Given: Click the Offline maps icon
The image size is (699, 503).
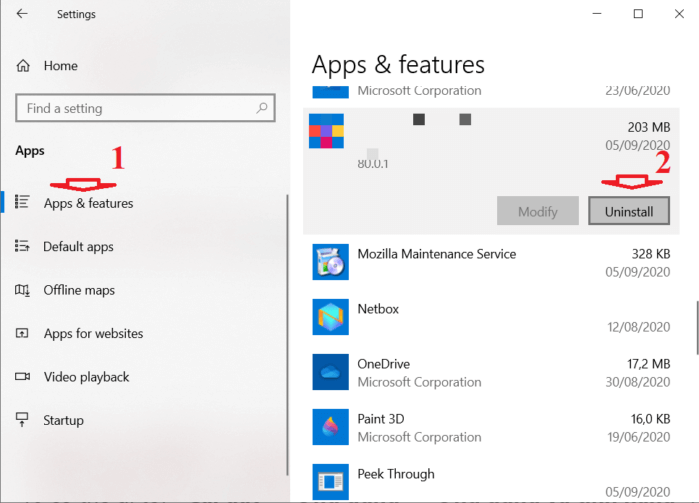Looking at the screenshot, I should (x=22, y=290).
